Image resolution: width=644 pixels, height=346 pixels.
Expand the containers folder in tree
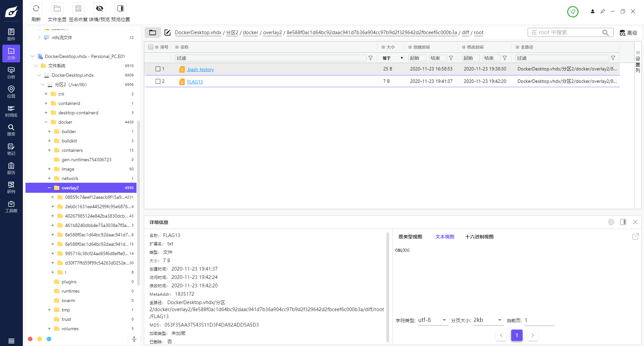(49, 150)
